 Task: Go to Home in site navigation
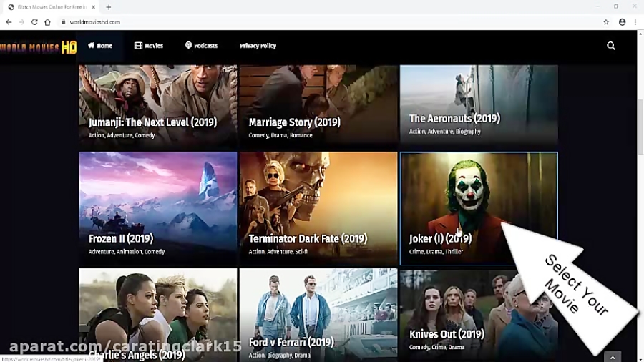(x=99, y=46)
